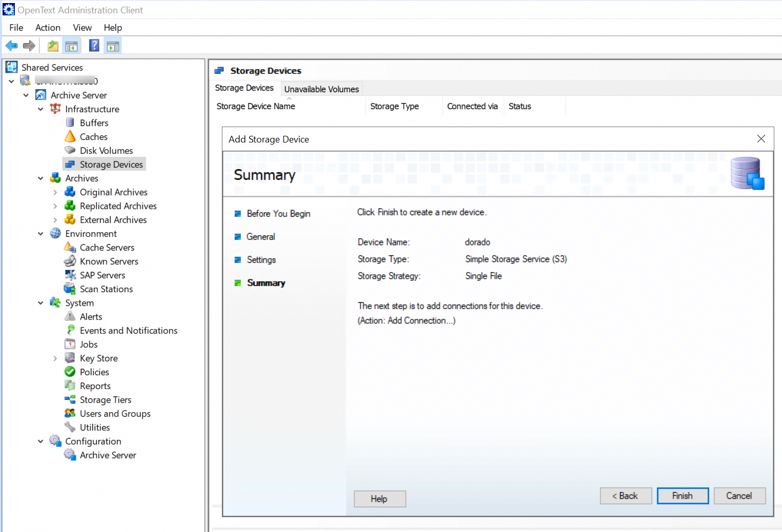Open the File menu
This screenshot has width=782, height=532.
coord(16,28)
